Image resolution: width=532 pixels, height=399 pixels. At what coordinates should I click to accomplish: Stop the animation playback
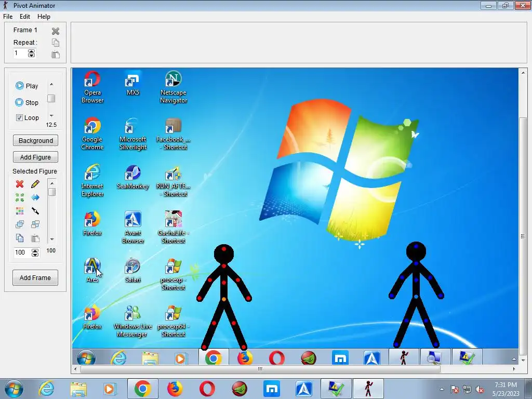coord(27,102)
